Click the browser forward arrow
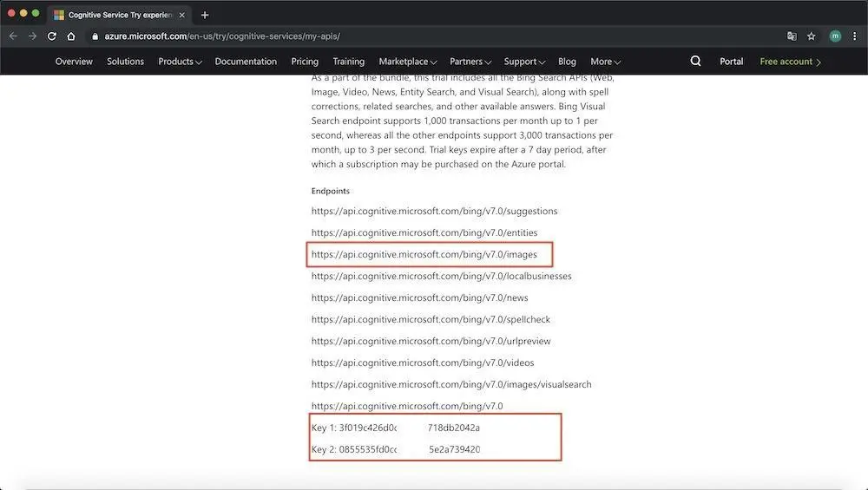Screen dimensions: 868x490 [33, 36]
